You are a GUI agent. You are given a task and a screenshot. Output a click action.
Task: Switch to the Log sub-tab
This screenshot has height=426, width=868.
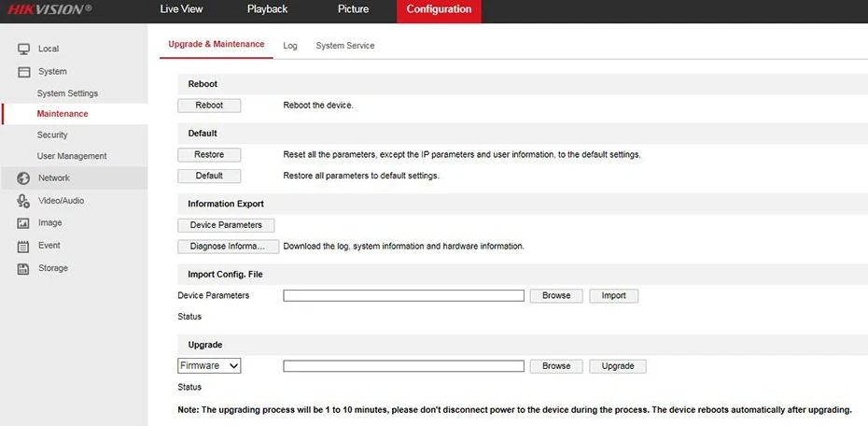click(x=290, y=45)
